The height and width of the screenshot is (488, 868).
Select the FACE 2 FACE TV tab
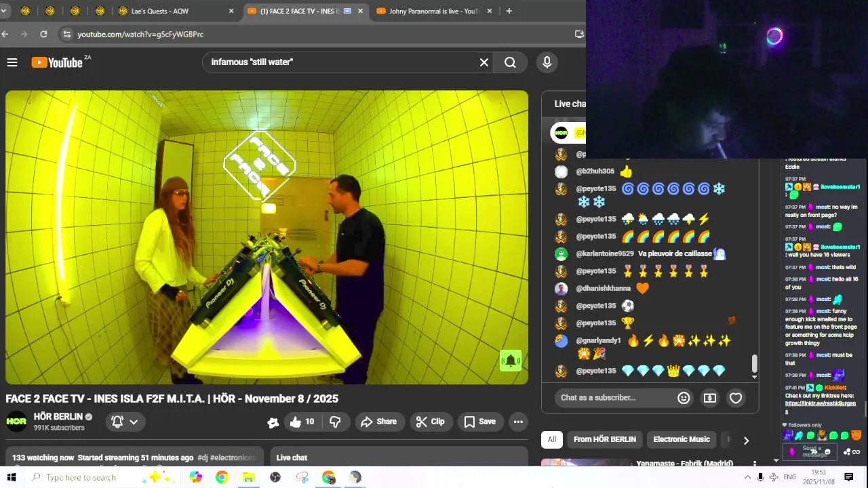(x=305, y=11)
